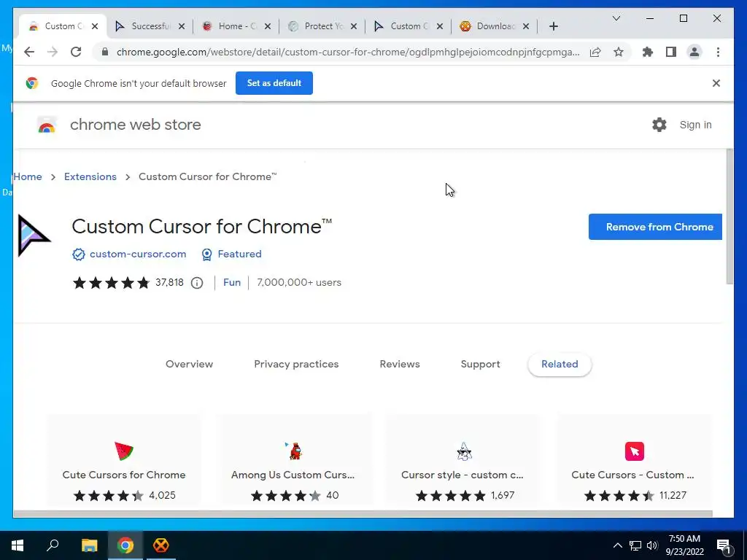Click the five-star rating of Custom Cursor
The image size is (747, 560).
tap(111, 283)
